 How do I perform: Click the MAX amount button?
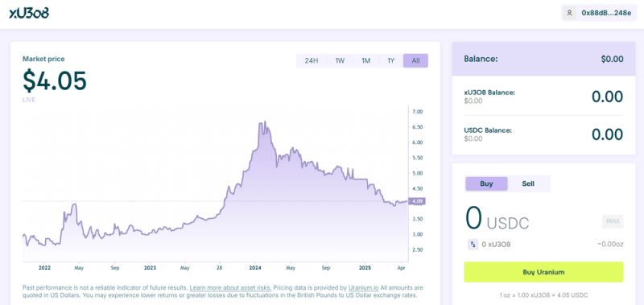(x=613, y=221)
